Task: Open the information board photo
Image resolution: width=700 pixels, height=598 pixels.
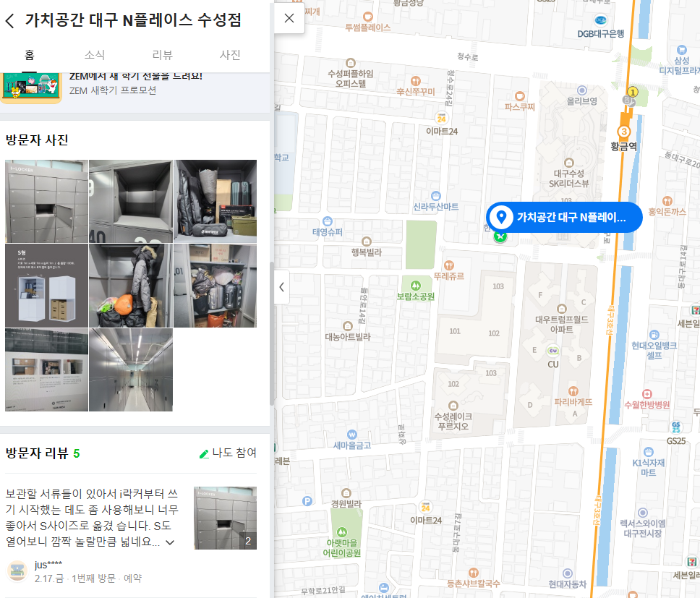Action: (46, 370)
